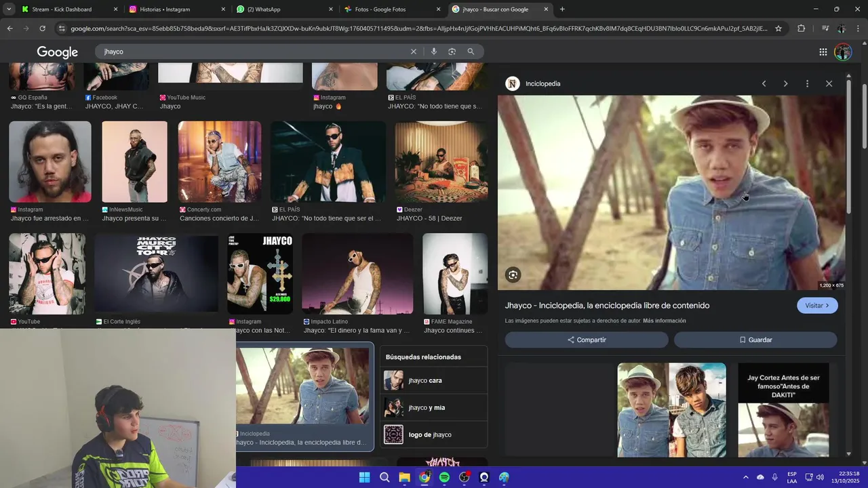Open the Google apps grid

tap(823, 52)
